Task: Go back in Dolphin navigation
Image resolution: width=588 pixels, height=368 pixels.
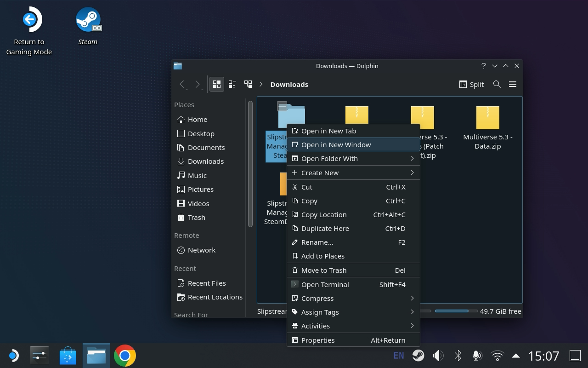Action: tap(182, 84)
